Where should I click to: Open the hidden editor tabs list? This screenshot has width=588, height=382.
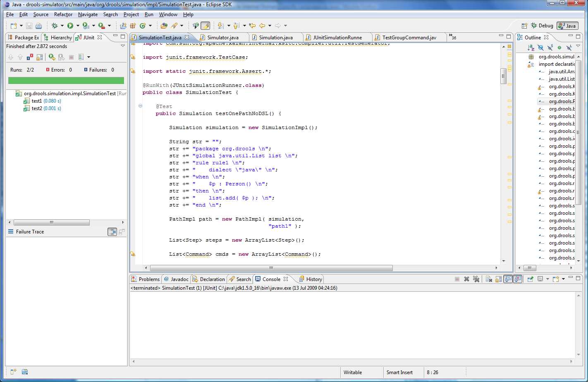coord(452,37)
